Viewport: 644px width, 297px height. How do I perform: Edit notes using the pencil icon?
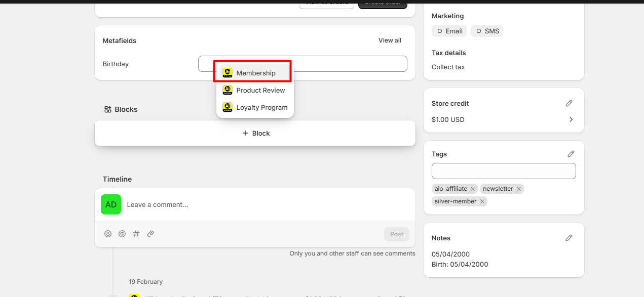tap(569, 238)
